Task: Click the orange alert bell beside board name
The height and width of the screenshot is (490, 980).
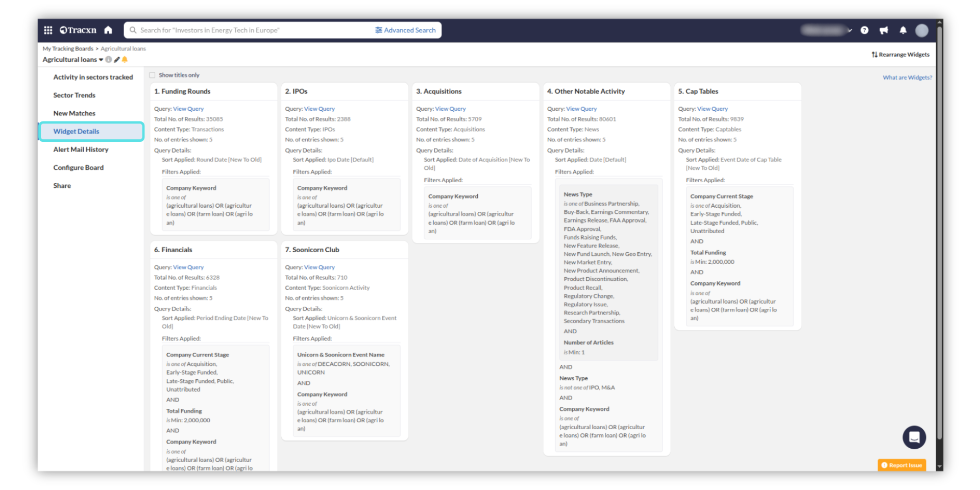Action: pos(125,60)
